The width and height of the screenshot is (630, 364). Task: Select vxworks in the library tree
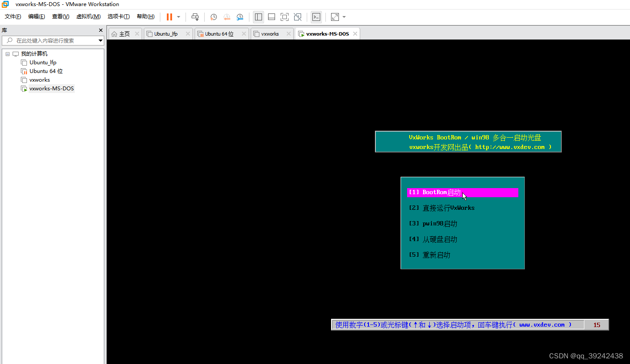click(39, 79)
